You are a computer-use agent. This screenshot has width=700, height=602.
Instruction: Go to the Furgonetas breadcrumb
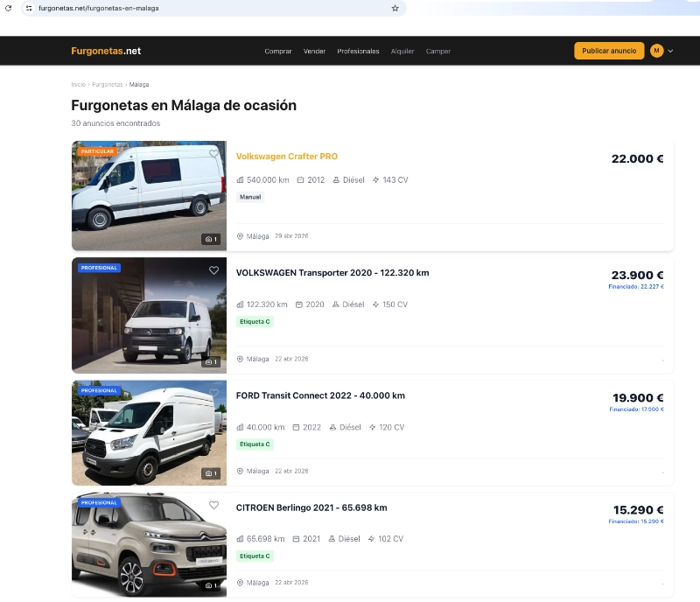107,84
